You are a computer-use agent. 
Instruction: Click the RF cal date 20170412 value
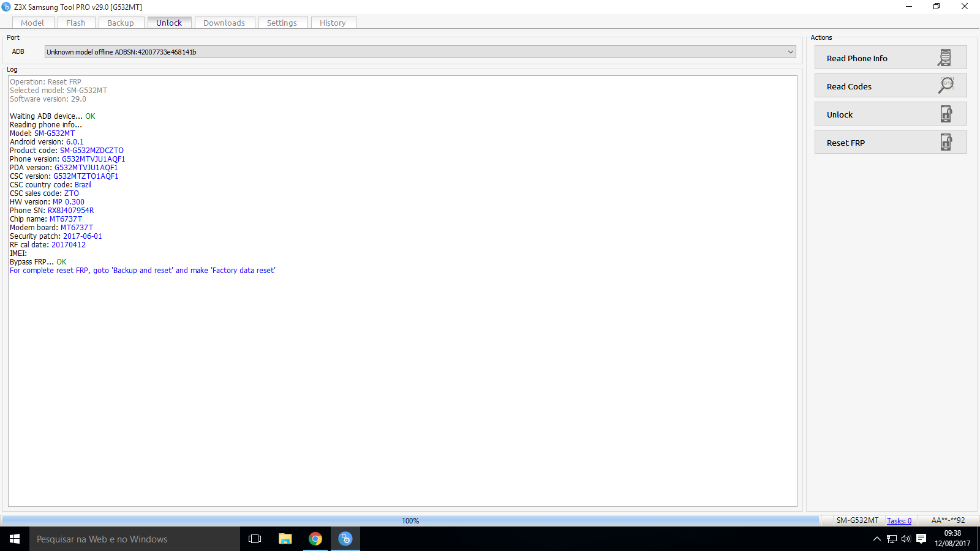pyautogui.click(x=69, y=245)
